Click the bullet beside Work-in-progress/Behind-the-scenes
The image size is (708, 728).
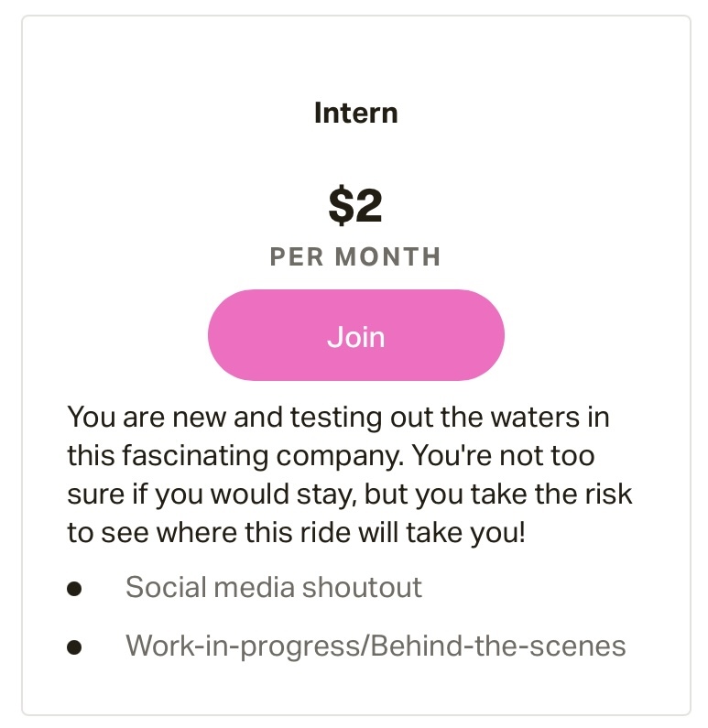click(x=75, y=647)
